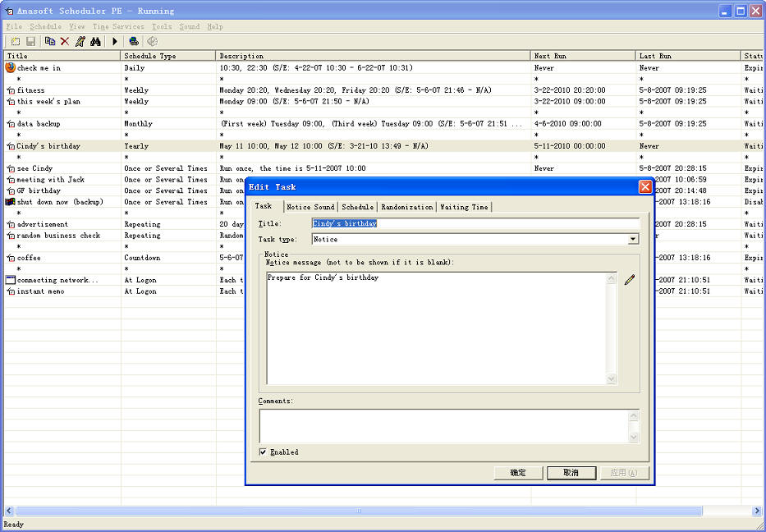
Task: Open task editor via pen toolbar icon
Action: coord(80,41)
